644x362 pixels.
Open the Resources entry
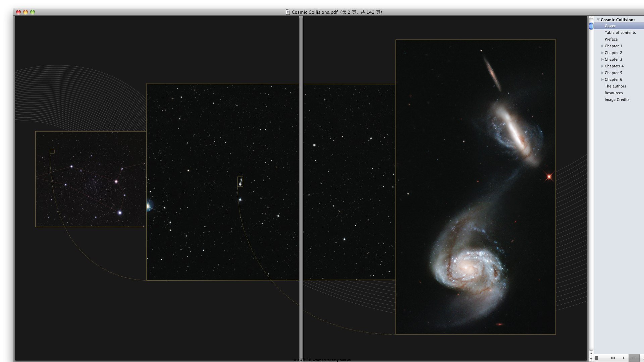(x=613, y=93)
